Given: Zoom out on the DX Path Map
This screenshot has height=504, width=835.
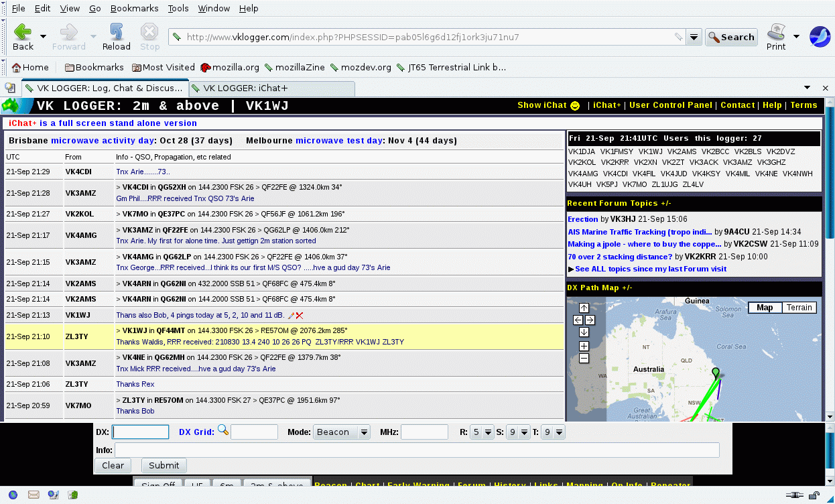Looking at the screenshot, I should coord(584,359).
